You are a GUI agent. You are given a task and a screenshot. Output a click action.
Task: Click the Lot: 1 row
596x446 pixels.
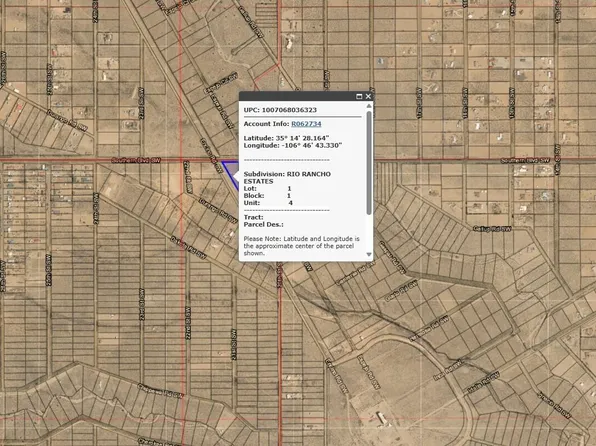click(x=268, y=189)
